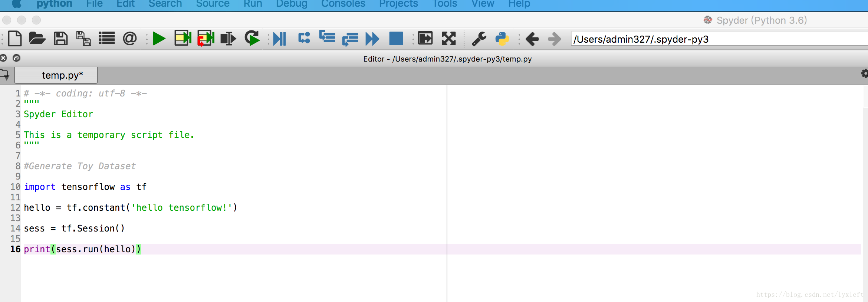The width and height of the screenshot is (868, 302).
Task: Re-run the last script icon
Action: 252,38
